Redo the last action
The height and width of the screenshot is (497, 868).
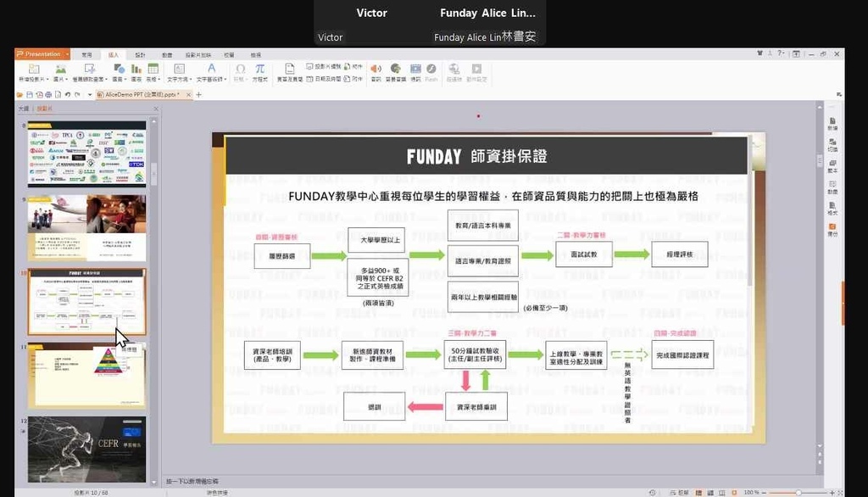click(77, 95)
